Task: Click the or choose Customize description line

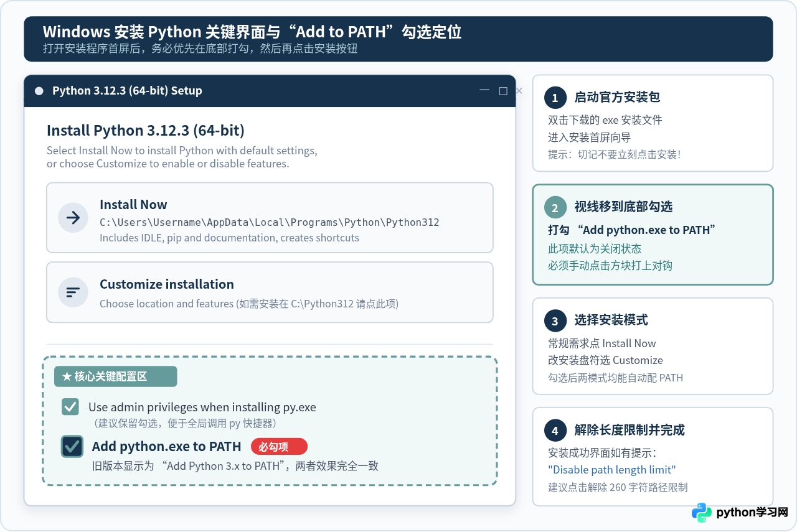Action: pos(168,164)
